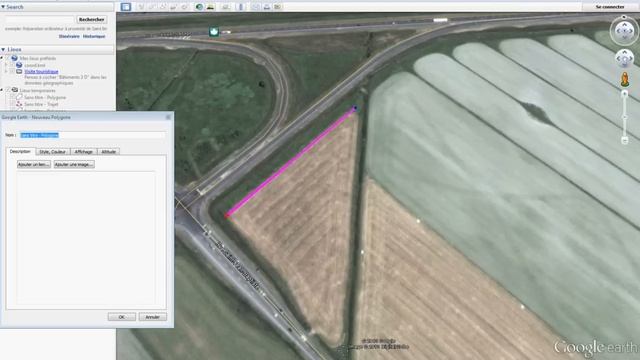Select the coord.kml tree entry
640x360 pixels.
35,65
